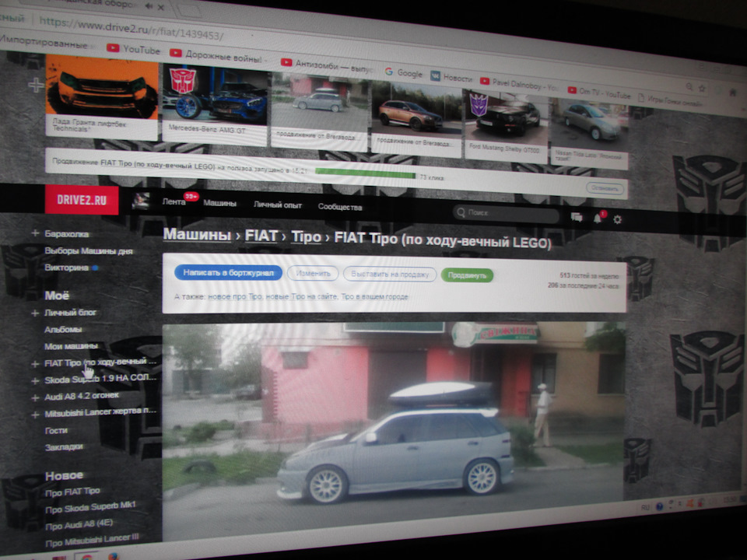Expand the Личный блог plus item

(35, 313)
